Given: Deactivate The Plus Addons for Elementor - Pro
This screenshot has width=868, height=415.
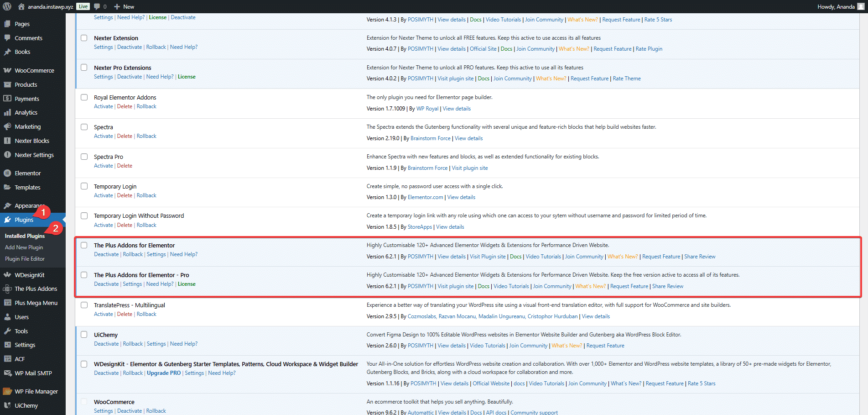Looking at the screenshot, I should [x=106, y=284].
